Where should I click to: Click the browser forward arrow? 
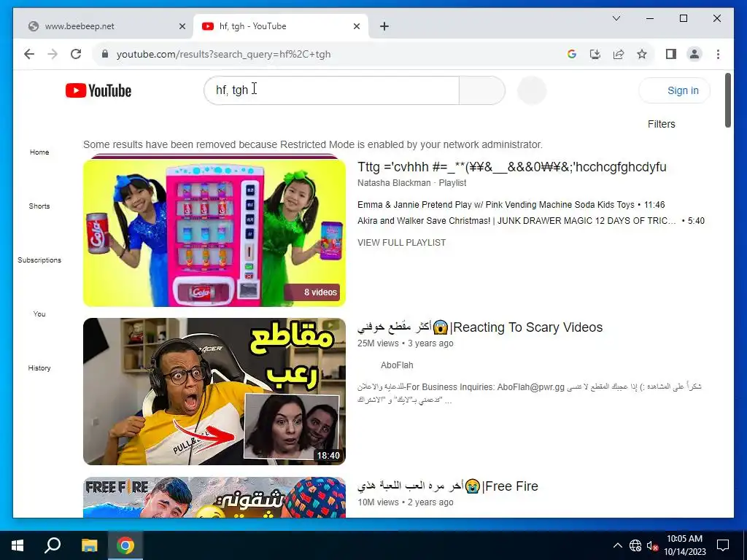(53, 54)
